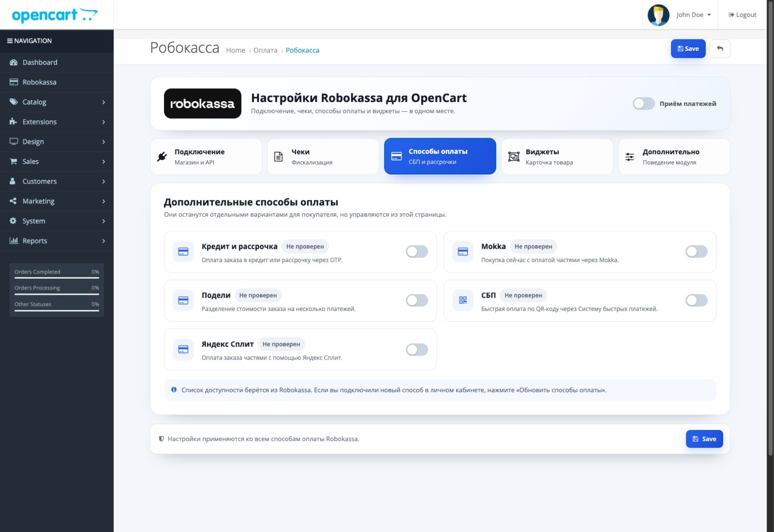The width and height of the screenshot is (774, 532).
Task: Turn on the СБП payment switch
Action: click(x=696, y=301)
